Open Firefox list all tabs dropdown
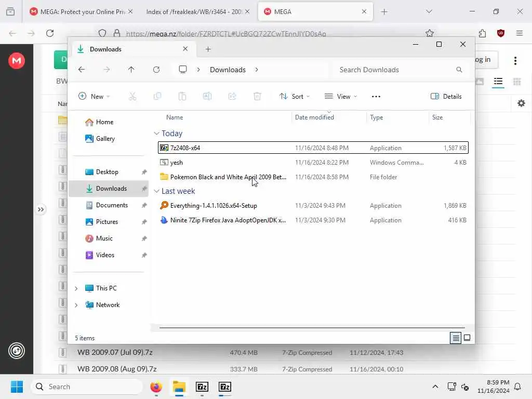The image size is (532, 399). [429, 11]
